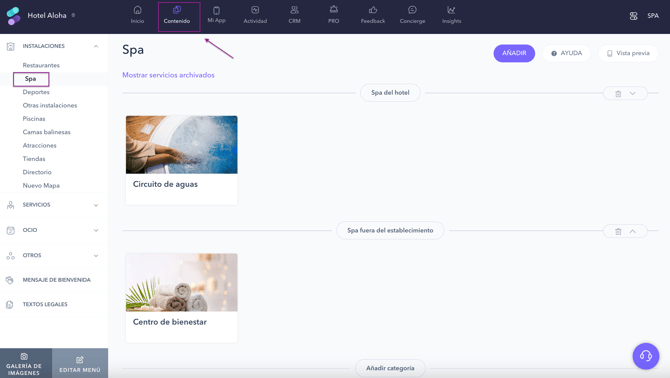Click the Spa del hotel category label
Viewport: 670px width, 378px height.
[x=390, y=93]
